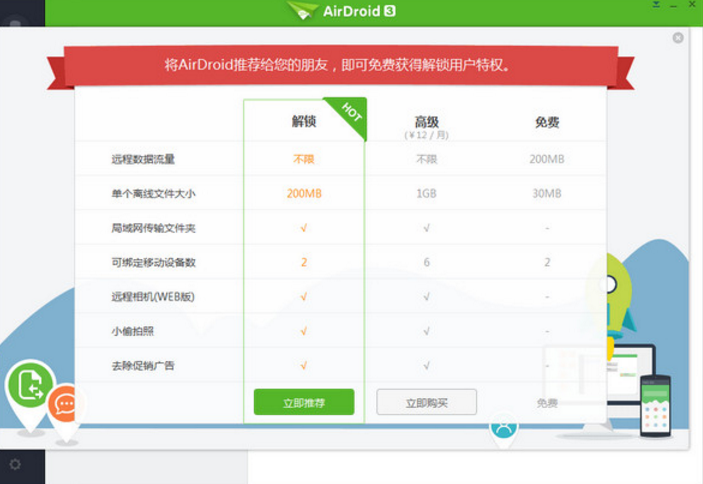This screenshot has width=703, height=484.
Task: Click the 远程数据流量 row label
Action: pyautogui.click(x=143, y=159)
